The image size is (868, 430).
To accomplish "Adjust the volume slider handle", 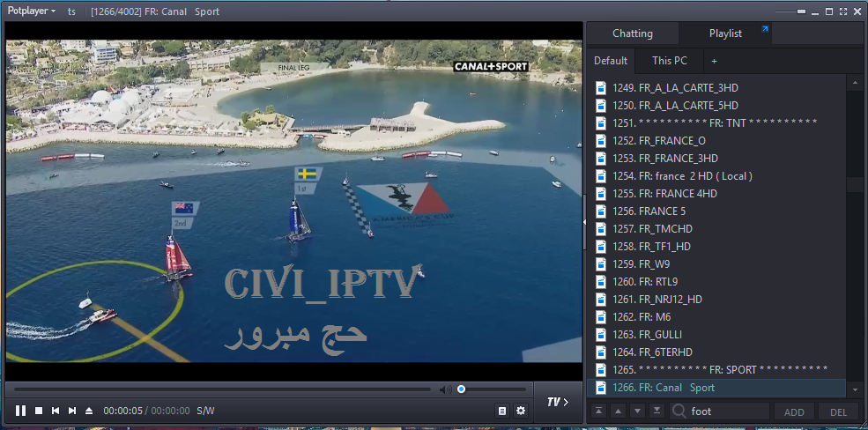I will coord(461,389).
